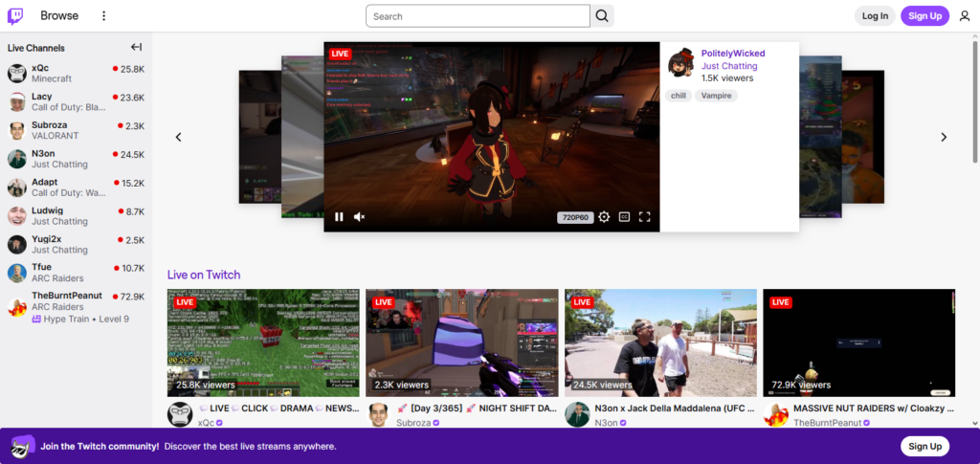Image resolution: width=980 pixels, height=464 pixels.
Task: Open the three-dot more menu
Action: click(103, 16)
